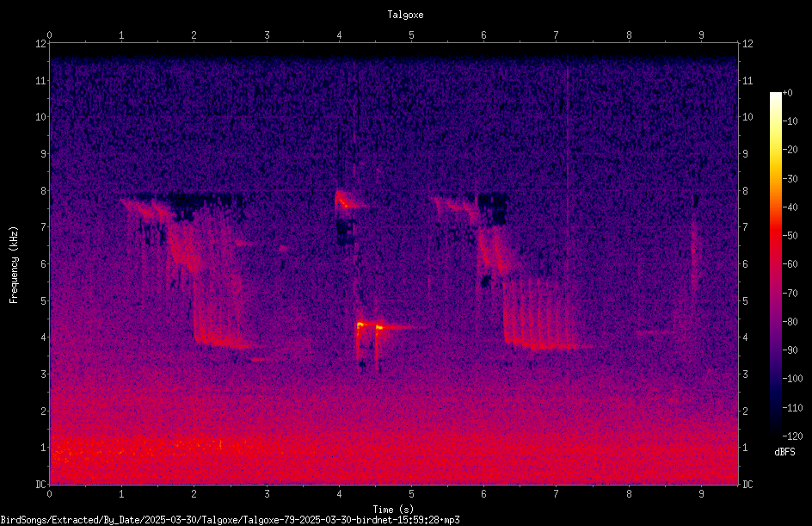Click the '-100' colorbar tick label
Image resolution: width=812 pixels, height=526 pixels.
coord(792,379)
